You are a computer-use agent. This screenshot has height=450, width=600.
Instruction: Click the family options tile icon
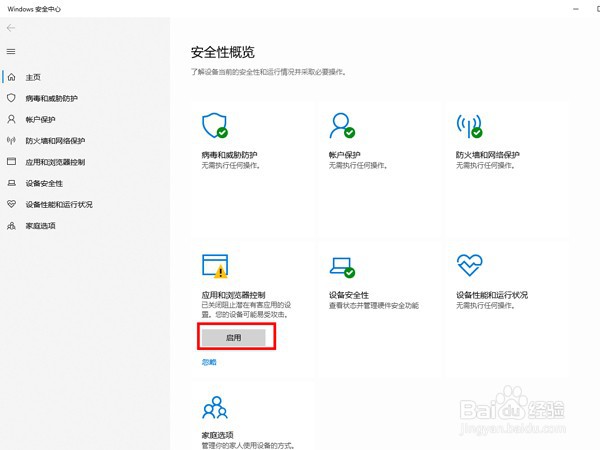point(215,407)
